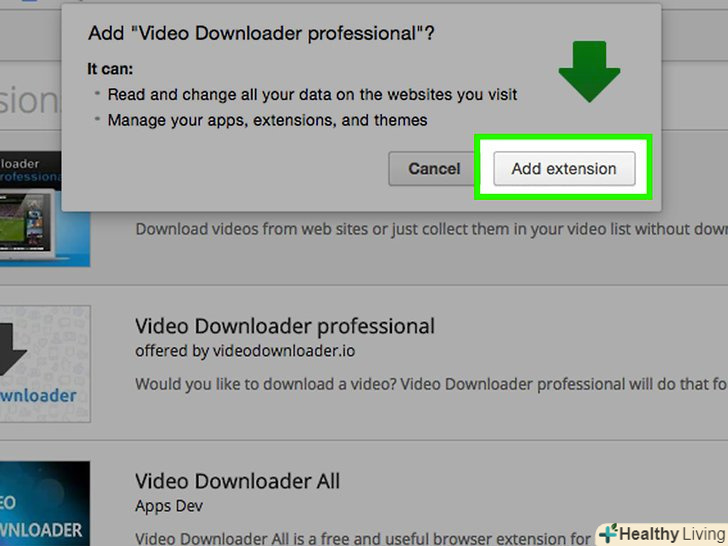This screenshot has height=546, width=728.
Task: Click 'Manage your apps, extensions, and themes' permission
Action: pyautogui.click(x=267, y=120)
